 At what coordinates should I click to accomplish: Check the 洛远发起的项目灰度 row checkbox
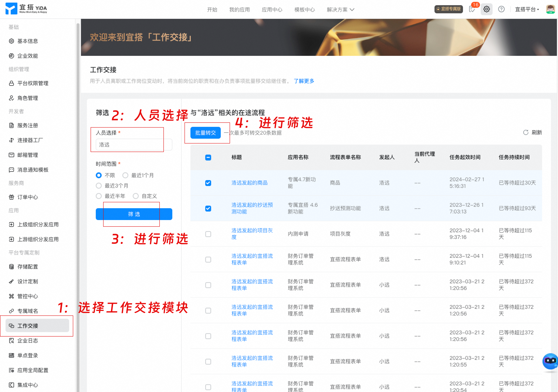coord(208,234)
